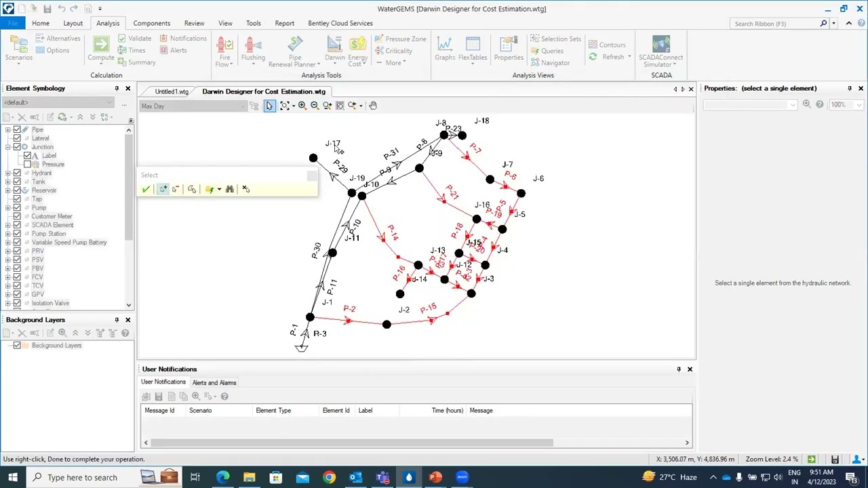Switch to the Home ribbon tab
The image size is (868, 488).
click(x=41, y=23)
